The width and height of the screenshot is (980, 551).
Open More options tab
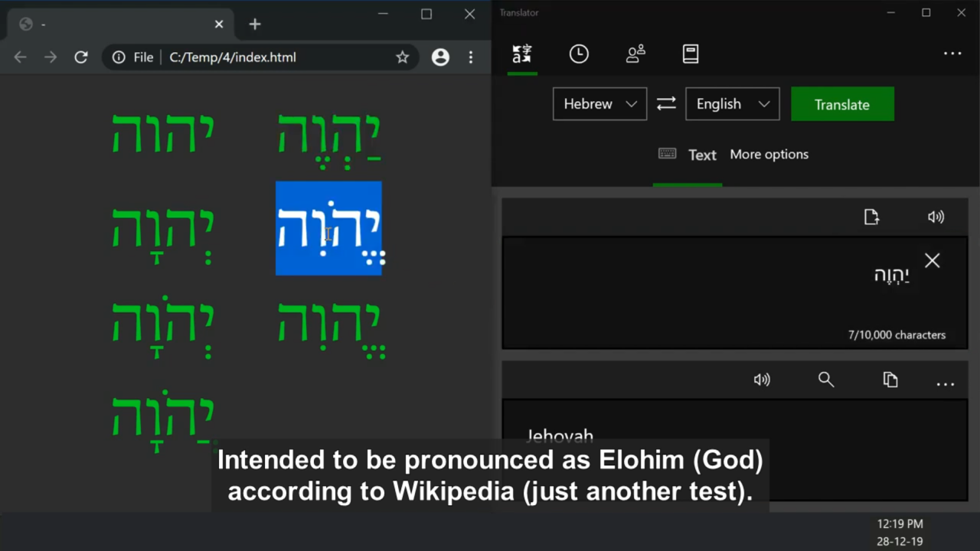(769, 155)
